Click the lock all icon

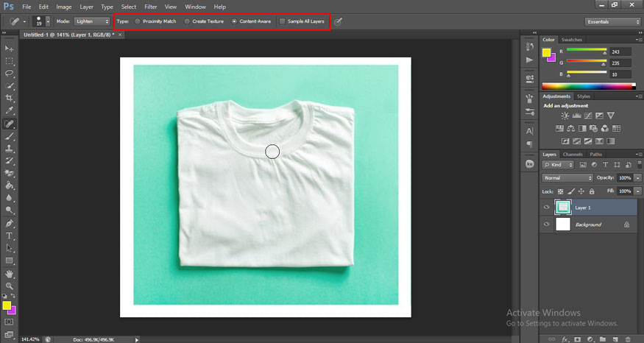[x=592, y=191]
